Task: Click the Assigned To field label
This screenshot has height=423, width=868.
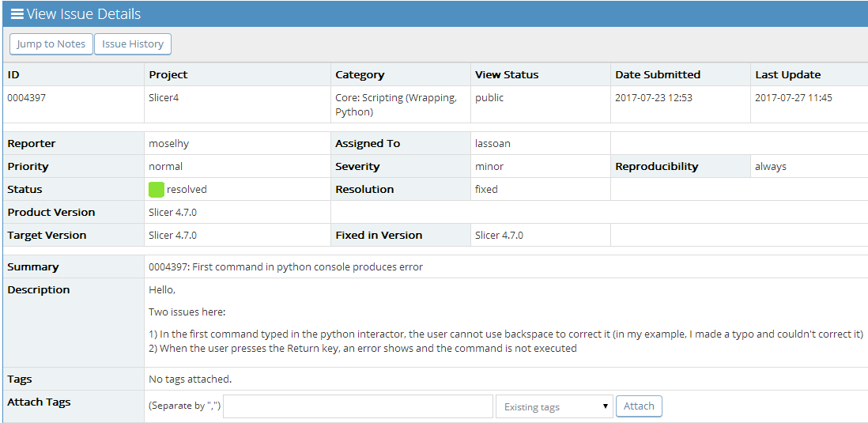Action: 368,143
